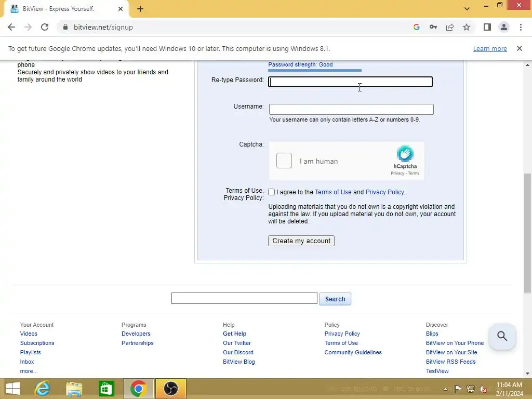Open Subscriptions footer link
Viewport: 532px width, 399px height.
tap(37, 343)
